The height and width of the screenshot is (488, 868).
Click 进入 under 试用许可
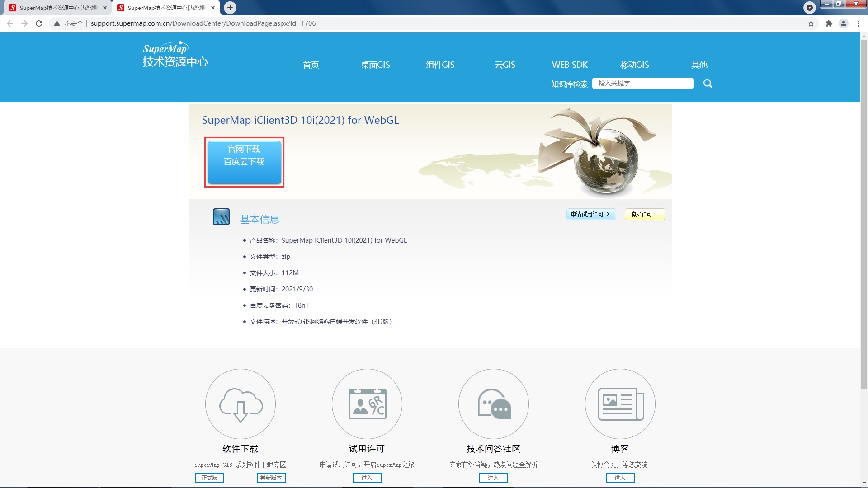[x=367, y=478]
